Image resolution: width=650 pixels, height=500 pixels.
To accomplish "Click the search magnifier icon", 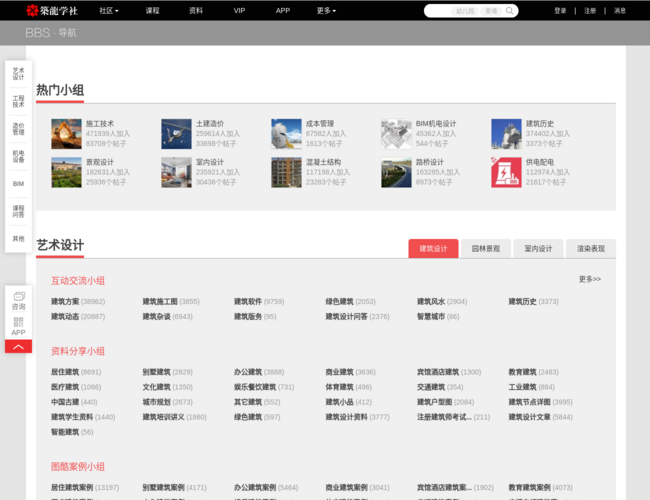I will coord(509,11).
